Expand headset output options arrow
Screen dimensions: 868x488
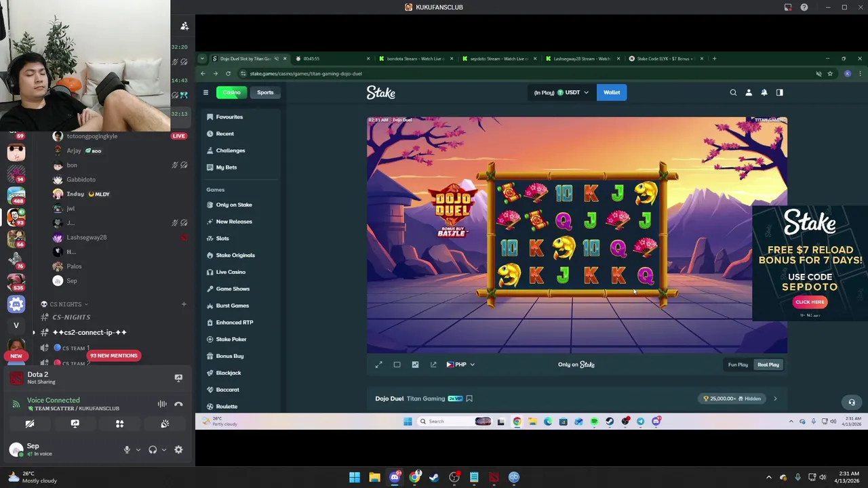pyautogui.click(x=164, y=449)
